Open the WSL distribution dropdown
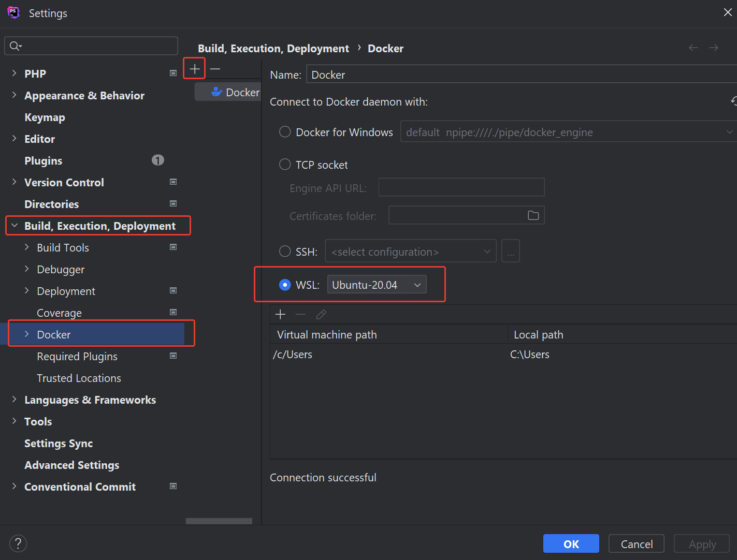 click(x=377, y=285)
